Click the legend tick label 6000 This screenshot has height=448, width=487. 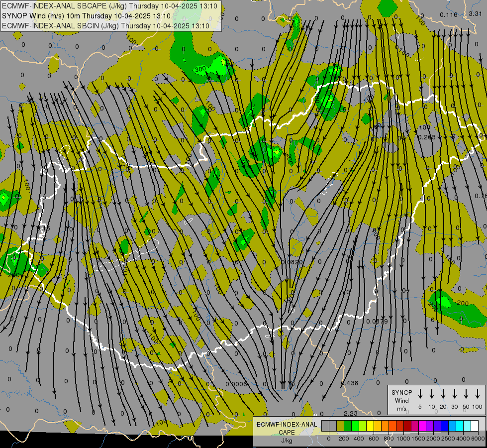(x=478, y=439)
